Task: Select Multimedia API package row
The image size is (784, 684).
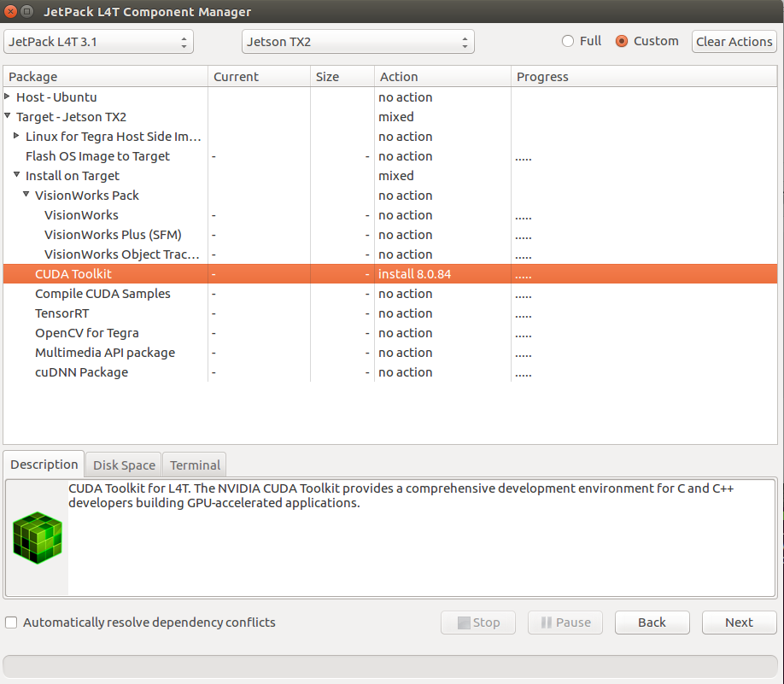Action: coord(390,353)
